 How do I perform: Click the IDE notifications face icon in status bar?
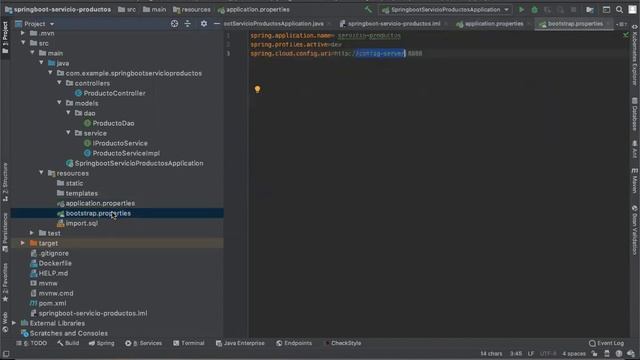tap(619, 353)
